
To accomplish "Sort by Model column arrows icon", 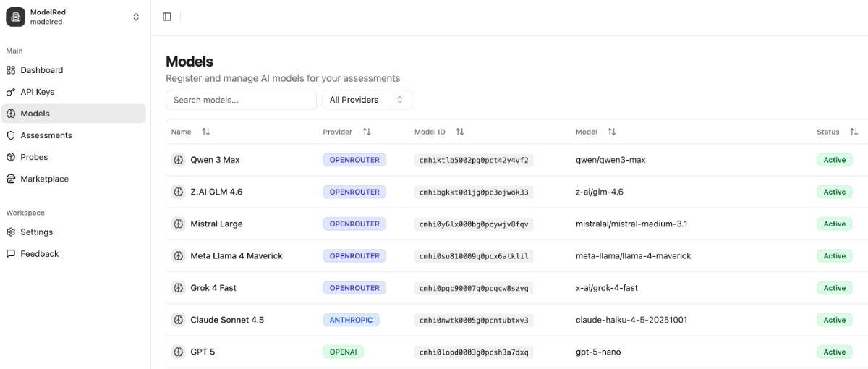I will tap(612, 132).
